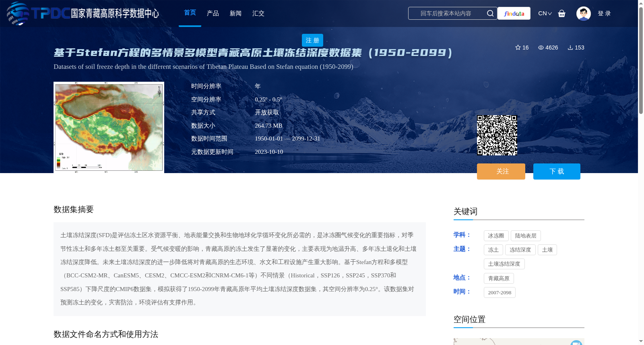Click the 1950-01-01 — 2099-12-31 time range
Viewport: 644px width, 345px height.
(287, 138)
